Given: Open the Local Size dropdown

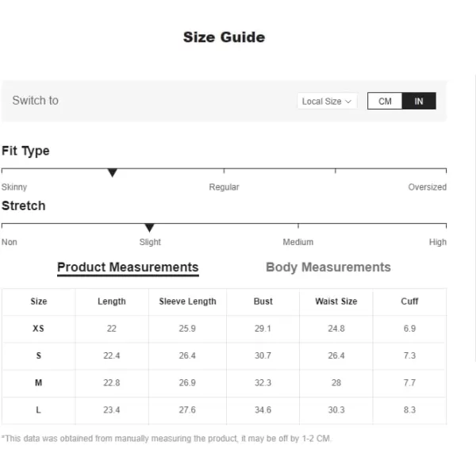Looking at the screenshot, I should [327, 101].
